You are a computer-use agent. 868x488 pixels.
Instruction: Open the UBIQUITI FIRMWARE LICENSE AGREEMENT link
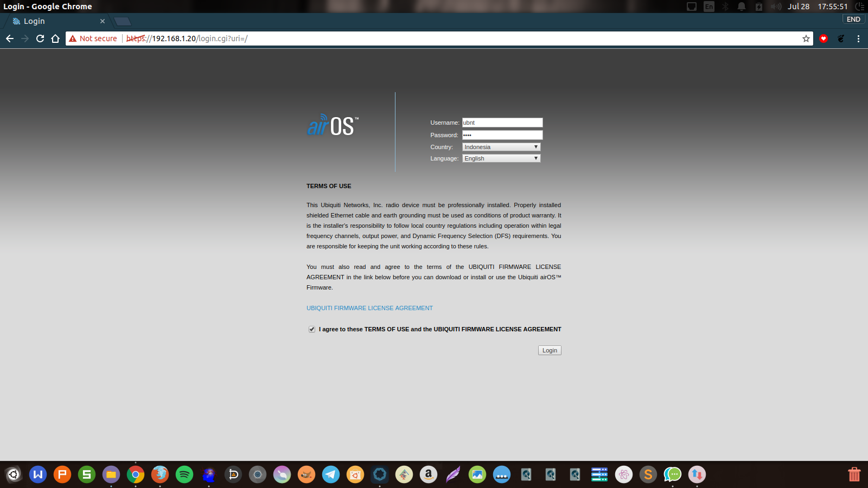click(x=369, y=308)
